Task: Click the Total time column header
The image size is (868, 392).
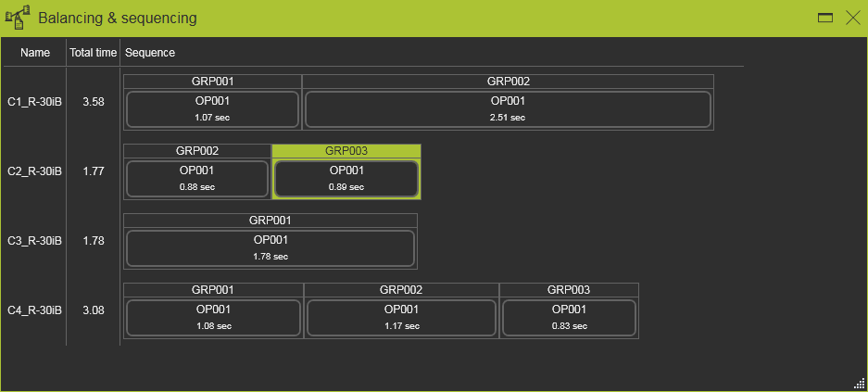Action: coord(93,53)
